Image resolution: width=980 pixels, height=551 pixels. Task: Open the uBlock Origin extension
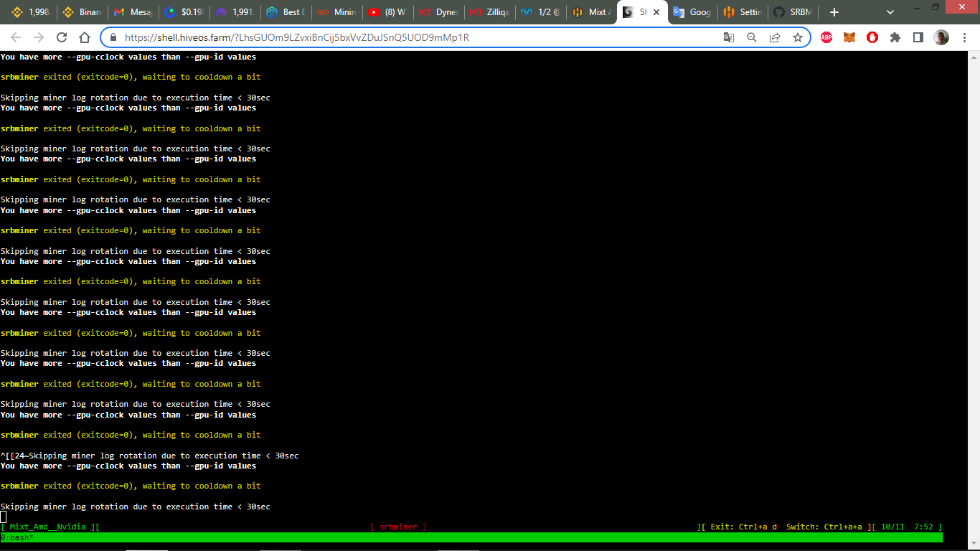[872, 38]
